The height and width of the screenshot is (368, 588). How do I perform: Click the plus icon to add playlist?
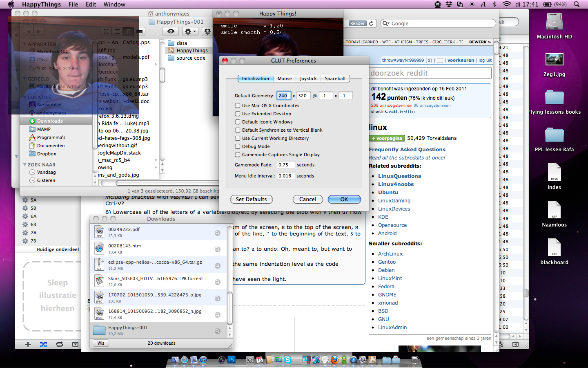[x=28, y=344]
